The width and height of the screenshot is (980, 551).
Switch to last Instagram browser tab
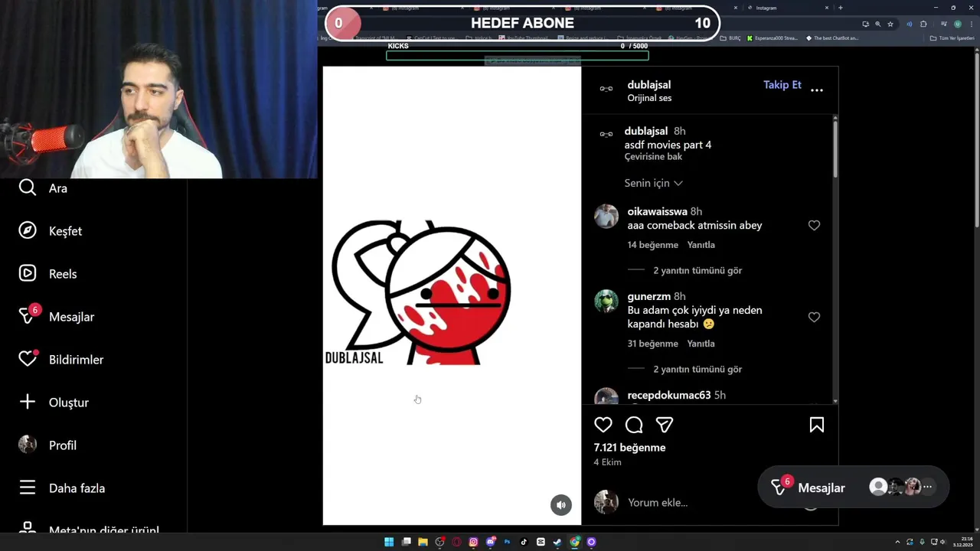click(789, 8)
